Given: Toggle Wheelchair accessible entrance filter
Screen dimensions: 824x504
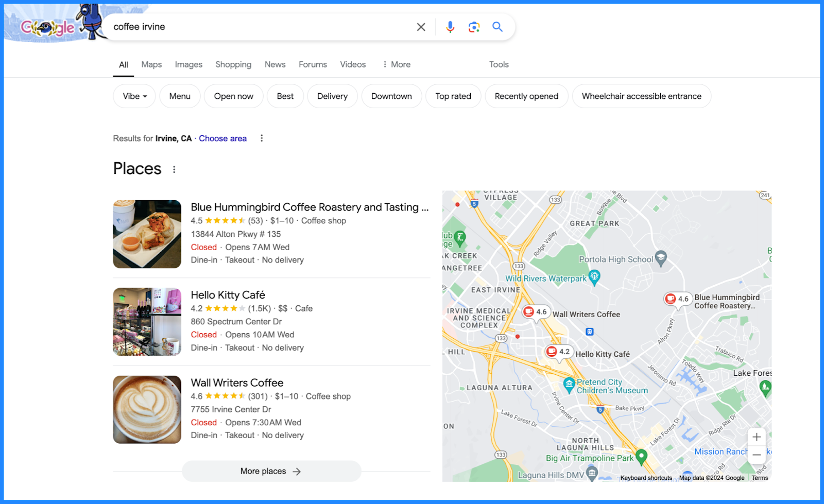Looking at the screenshot, I should point(642,96).
